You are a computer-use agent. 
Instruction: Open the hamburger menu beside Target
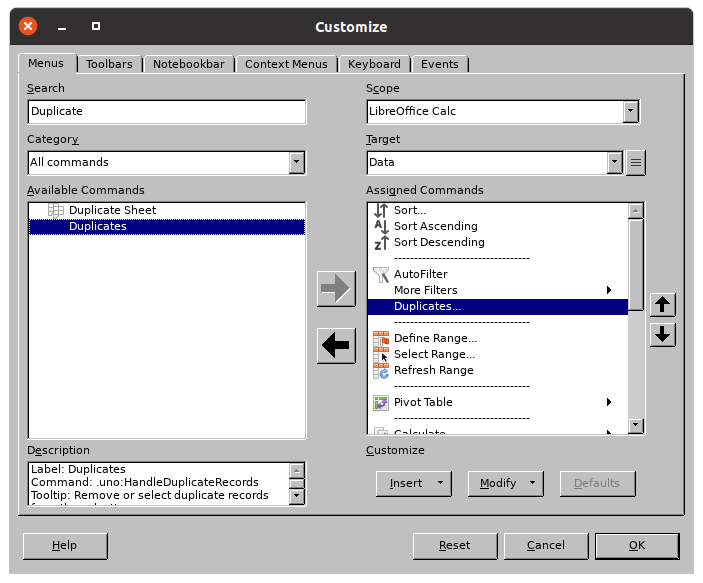tap(636, 162)
